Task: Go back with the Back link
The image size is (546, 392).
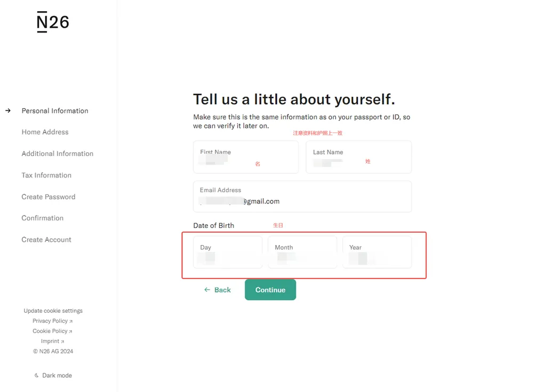Action: (x=218, y=290)
